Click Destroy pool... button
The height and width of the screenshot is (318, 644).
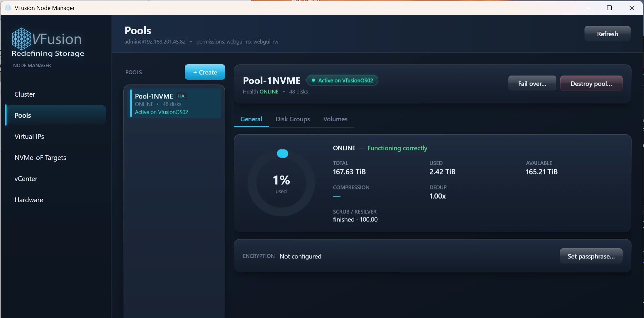pos(591,83)
